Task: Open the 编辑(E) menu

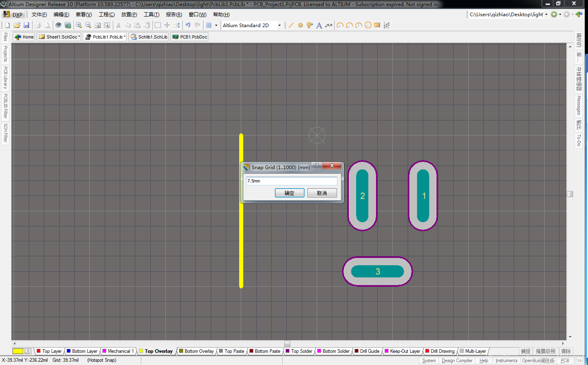Action: (61, 14)
